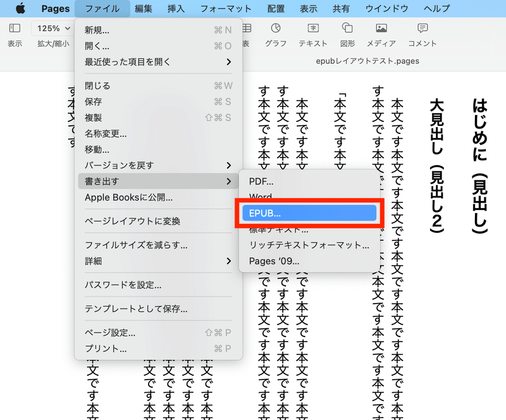The image size is (506, 420).
Task: Choose 複製 menu item
Action: [159, 118]
